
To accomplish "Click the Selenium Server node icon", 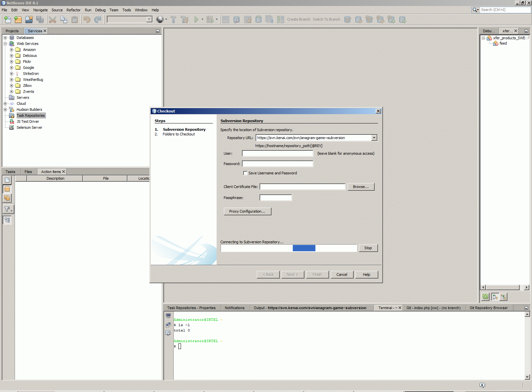I will tap(12, 127).
